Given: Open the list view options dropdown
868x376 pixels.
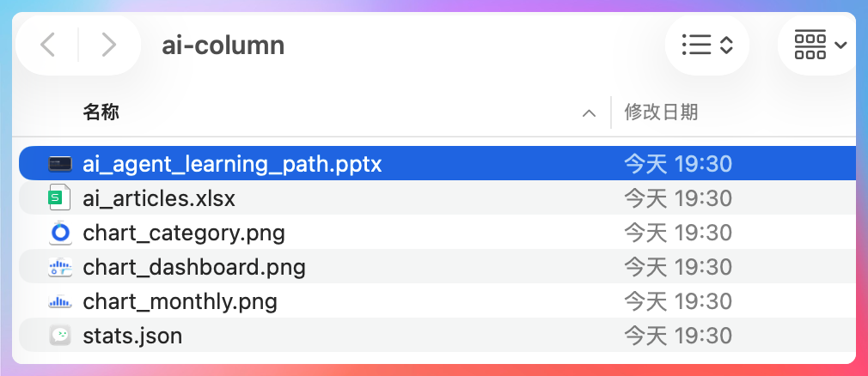Looking at the screenshot, I should 707,45.
